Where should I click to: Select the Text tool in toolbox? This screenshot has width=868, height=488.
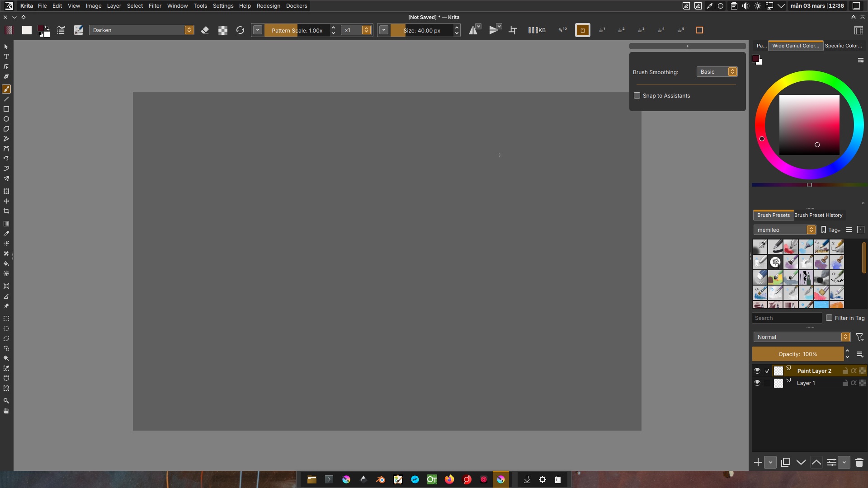click(6, 57)
